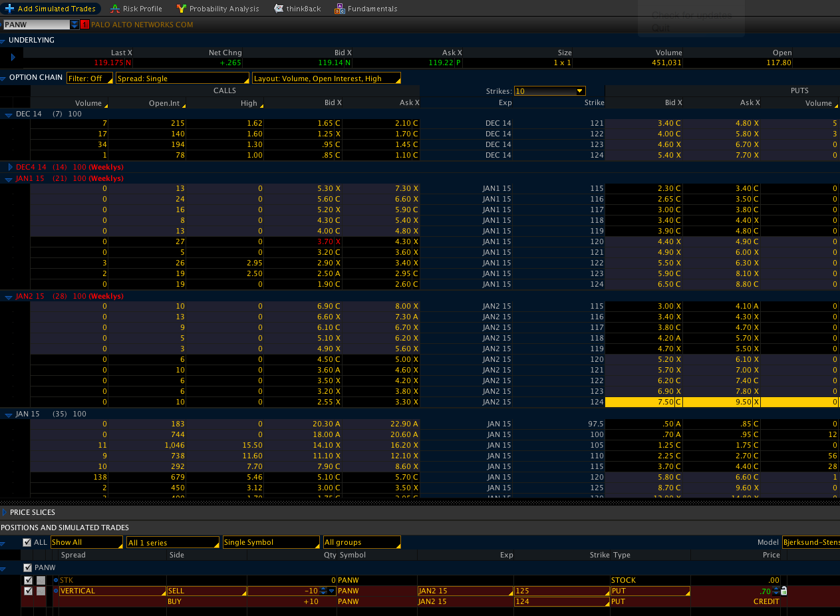
Task: Collapse the JAN1 15 Weeklys group
Action: (9, 179)
